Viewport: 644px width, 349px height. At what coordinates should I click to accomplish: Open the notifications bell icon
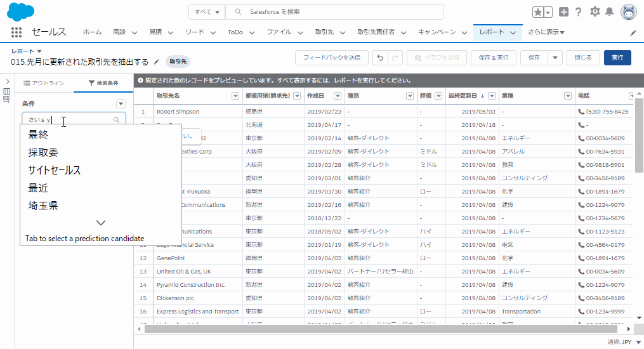point(610,11)
